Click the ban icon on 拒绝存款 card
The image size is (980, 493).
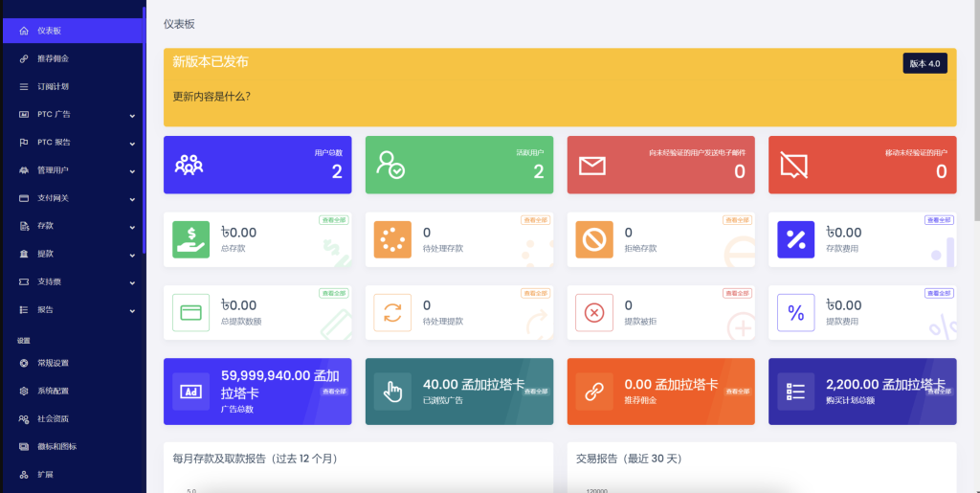click(594, 239)
